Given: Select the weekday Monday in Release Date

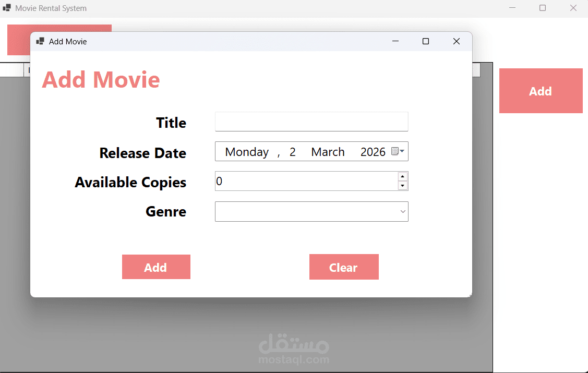Looking at the screenshot, I should point(247,152).
